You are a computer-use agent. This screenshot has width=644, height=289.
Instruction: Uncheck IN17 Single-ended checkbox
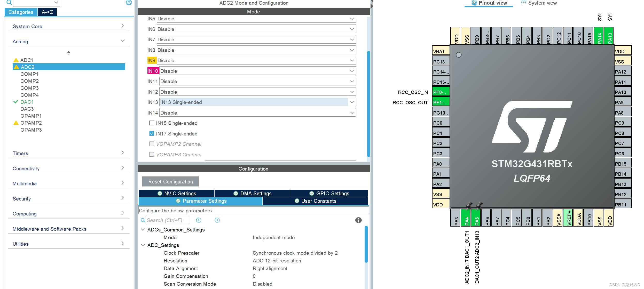pos(152,133)
